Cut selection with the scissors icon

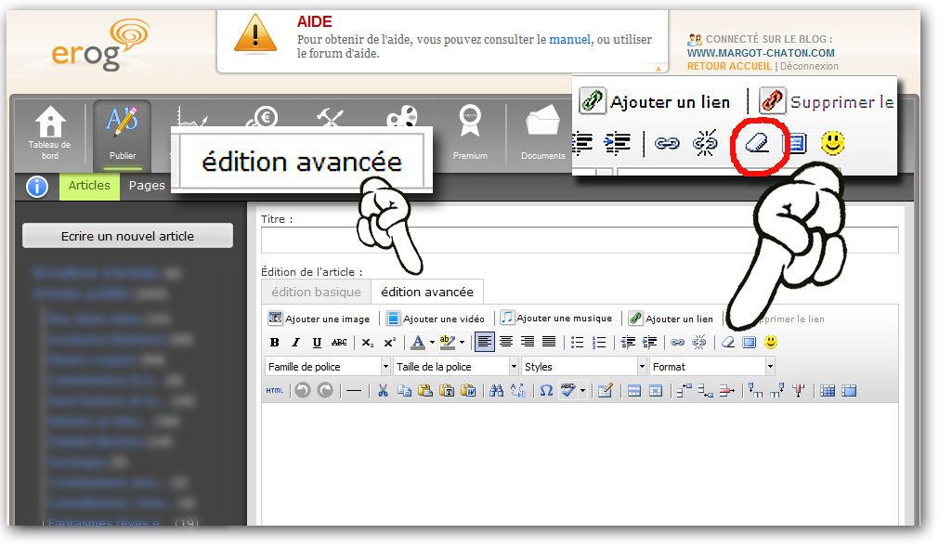tap(383, 391)
